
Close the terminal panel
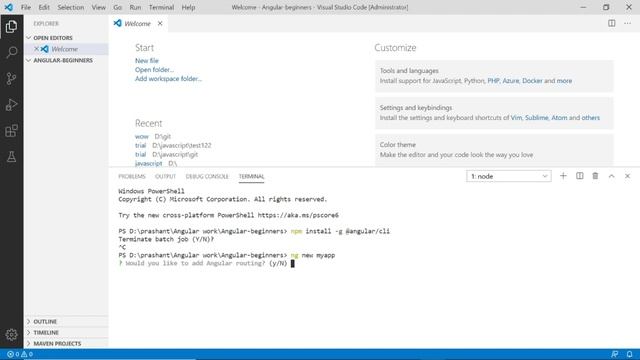(627, 176)
